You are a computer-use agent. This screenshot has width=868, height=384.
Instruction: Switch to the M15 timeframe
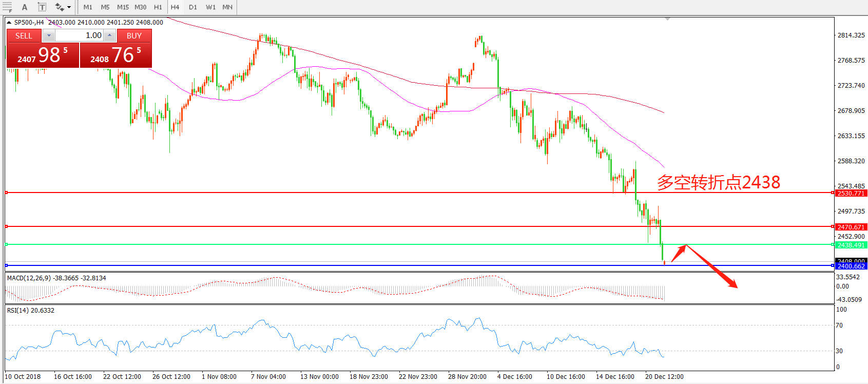point(123,7)
